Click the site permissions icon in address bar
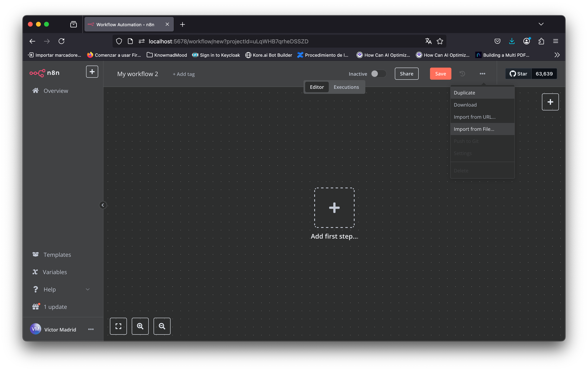Image resolution: width=588 pixels, height=371 pixels. point(142,41)
